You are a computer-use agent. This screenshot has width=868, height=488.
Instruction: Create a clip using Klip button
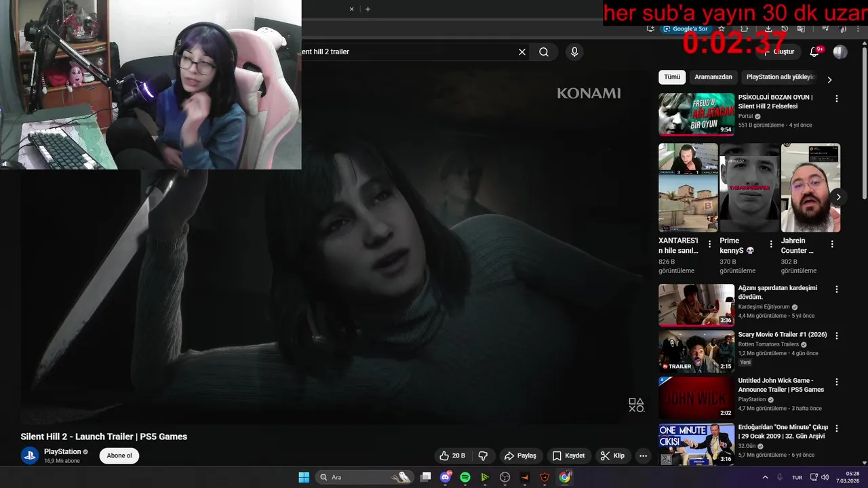(612, 456)
